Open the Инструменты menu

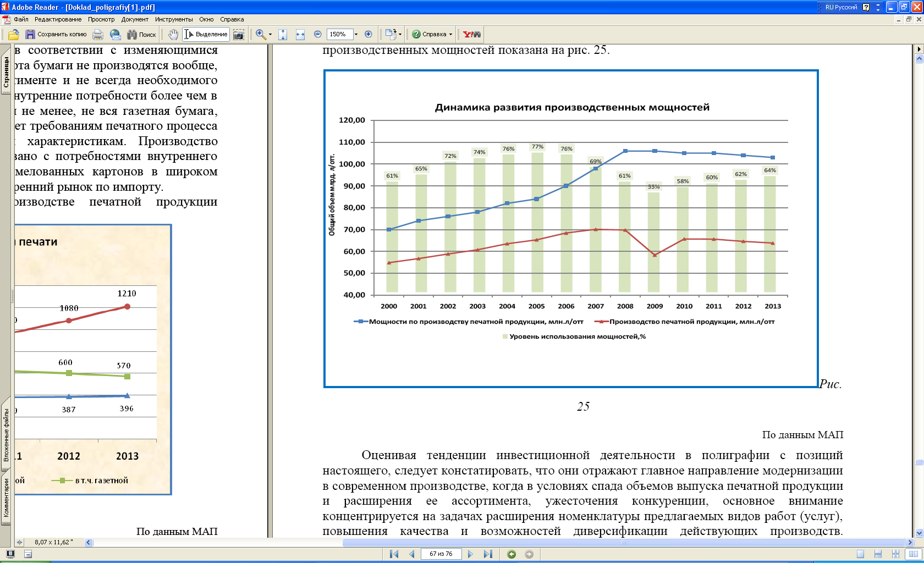click(x=174, y=19)
